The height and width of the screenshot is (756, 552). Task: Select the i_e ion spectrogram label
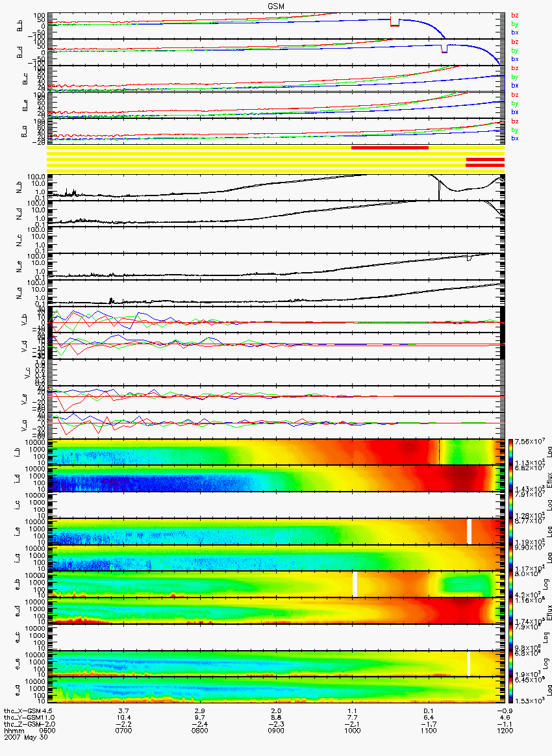(x=18, y=532)
